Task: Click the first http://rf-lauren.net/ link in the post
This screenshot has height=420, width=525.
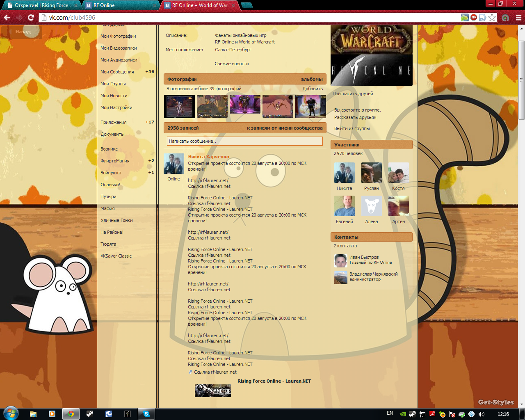Action: pyautogui.click(x=208, y=180)
